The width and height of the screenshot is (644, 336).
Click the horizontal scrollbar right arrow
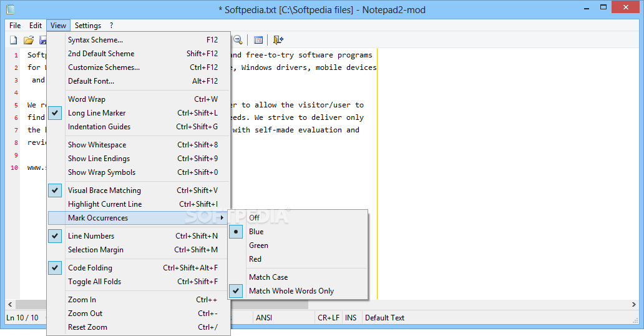point(634,304)
